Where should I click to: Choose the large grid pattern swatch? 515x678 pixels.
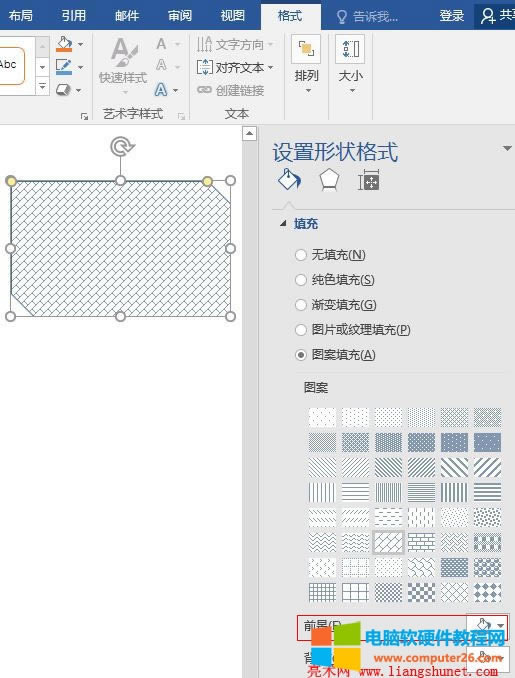point(355,592)
